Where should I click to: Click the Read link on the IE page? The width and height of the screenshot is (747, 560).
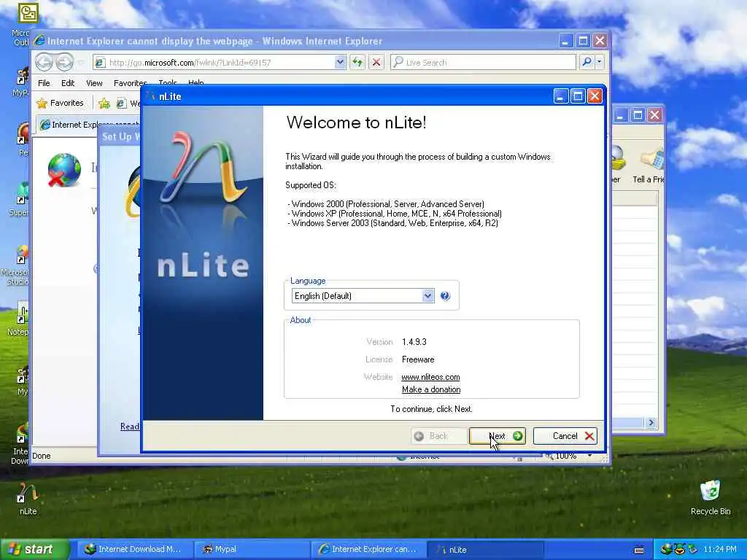(x=130, y=426)
